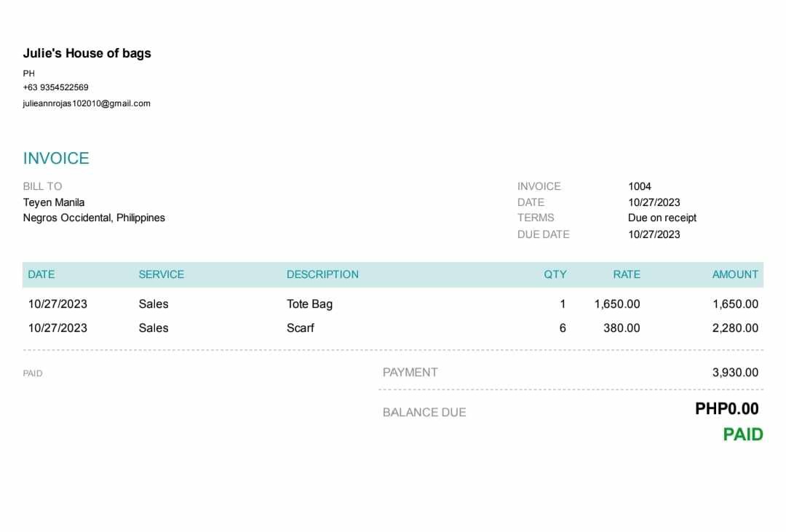The width and height of the screenshot is (786, 532).
Task: Click the DESCRIPTION column header
Action: [322, 274]
